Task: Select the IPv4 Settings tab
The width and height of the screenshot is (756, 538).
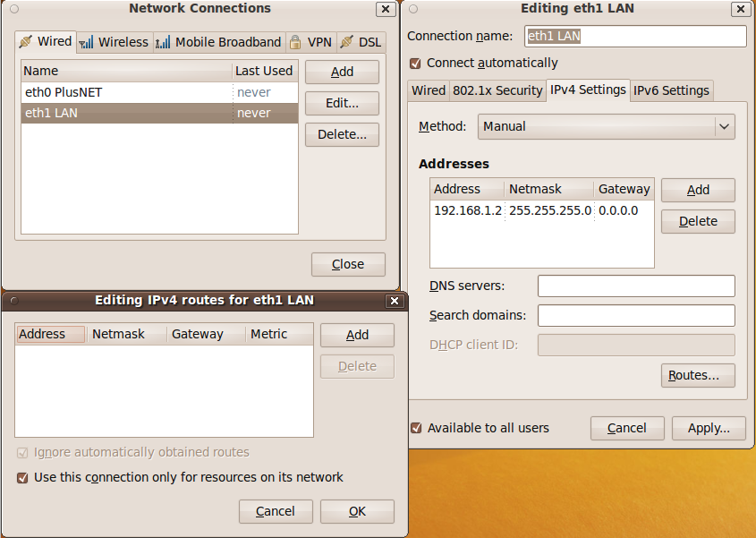Action: click(x=588, y=90)
